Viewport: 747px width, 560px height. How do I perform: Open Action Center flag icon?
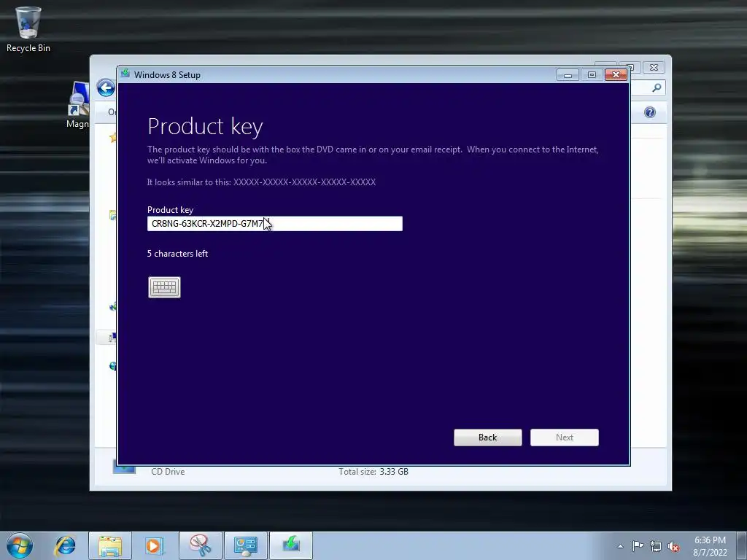(638, 546)
